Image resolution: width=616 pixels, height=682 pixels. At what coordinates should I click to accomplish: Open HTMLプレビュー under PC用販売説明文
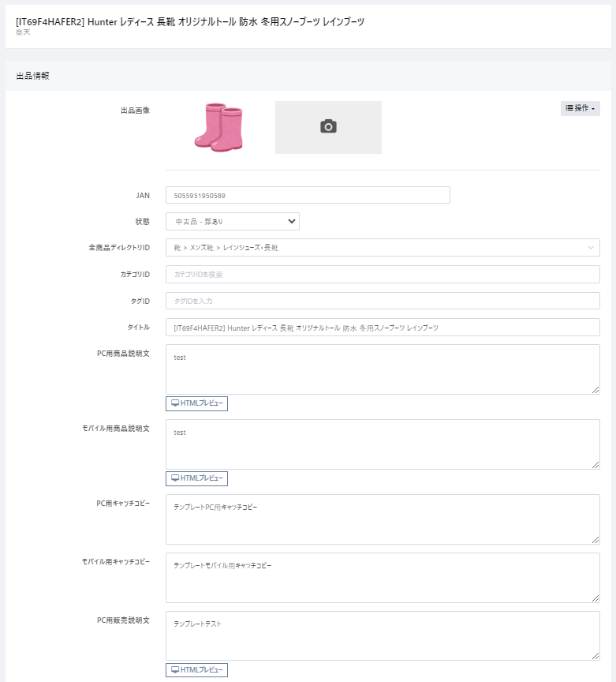[196, 670]
